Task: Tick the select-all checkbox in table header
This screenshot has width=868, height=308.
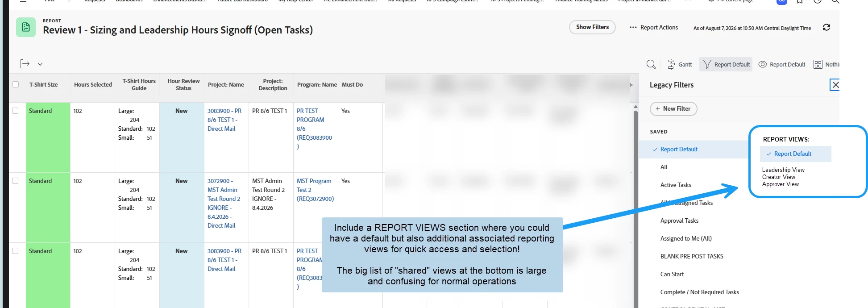Action: (16, 84)
